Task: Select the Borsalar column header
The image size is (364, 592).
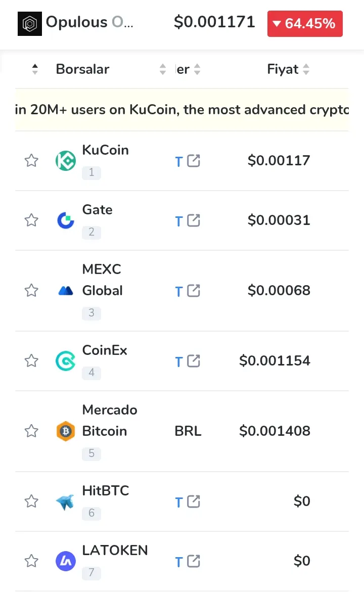Action: [83, 69]
